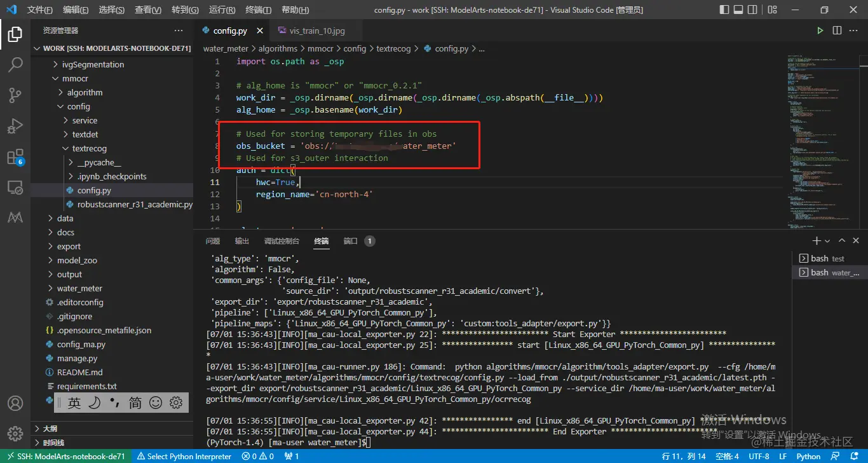The width and height of the screenshot is (868, 463).
Task: Open the 终端(T) menu
Action: click(258, 10)
